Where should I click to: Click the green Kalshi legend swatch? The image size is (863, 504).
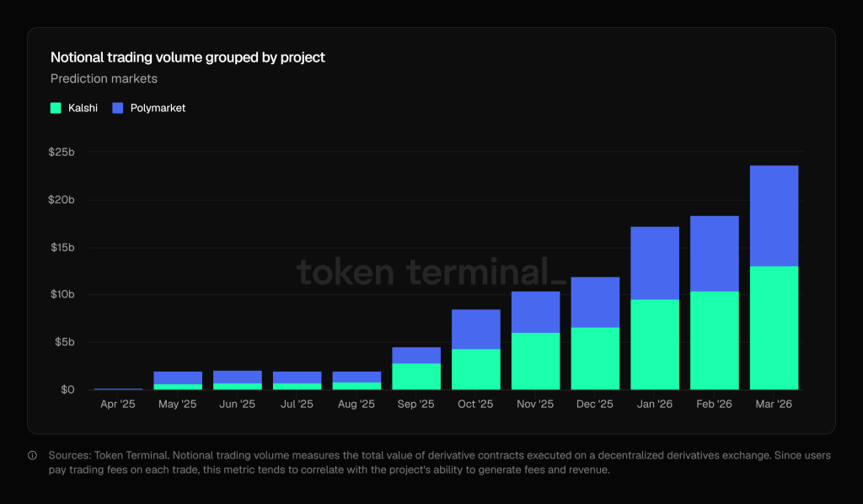click(56, 108)
